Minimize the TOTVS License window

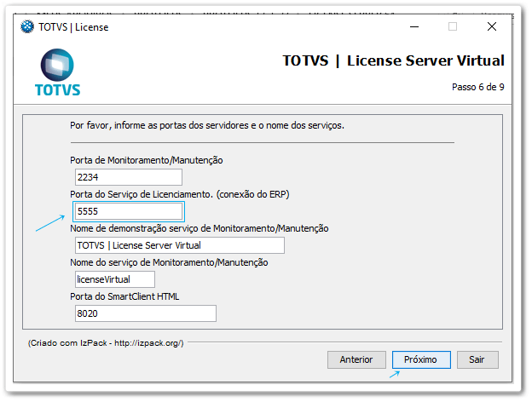click(x=414, y=26)
